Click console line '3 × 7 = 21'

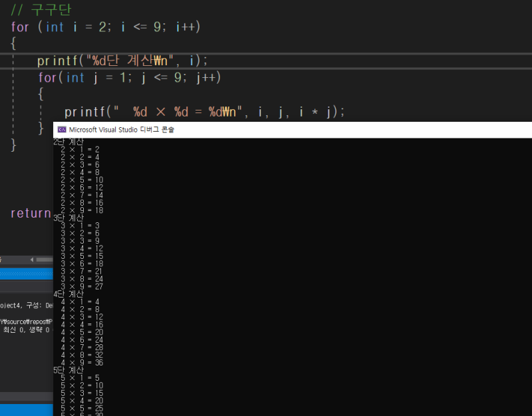point(81,272)
